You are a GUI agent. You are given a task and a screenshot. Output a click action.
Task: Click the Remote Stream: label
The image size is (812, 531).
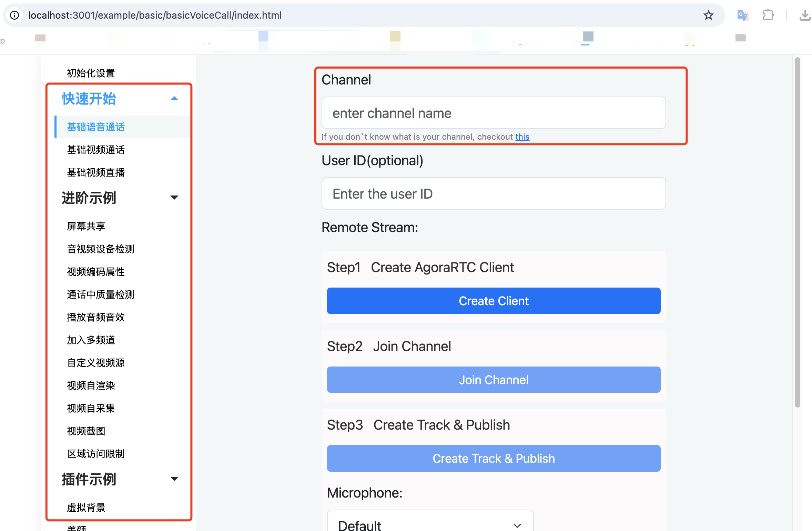(370, 228)
